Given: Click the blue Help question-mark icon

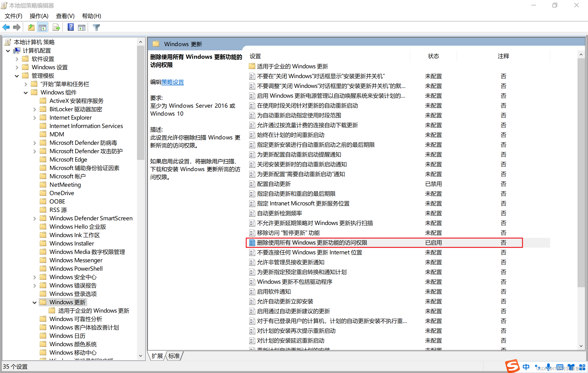Looking at the screenshot, I should click(x=70, y=27).
